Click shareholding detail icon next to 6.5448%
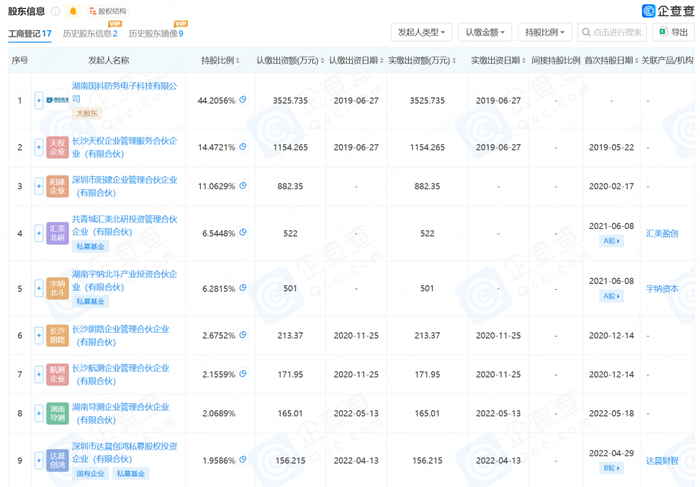700x487 pixels. (243, 232)
